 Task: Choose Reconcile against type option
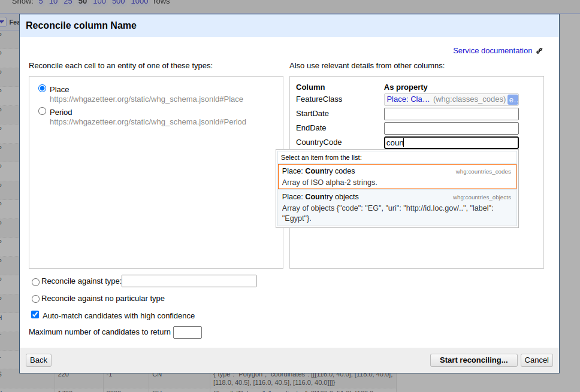[x=36, y=282]
